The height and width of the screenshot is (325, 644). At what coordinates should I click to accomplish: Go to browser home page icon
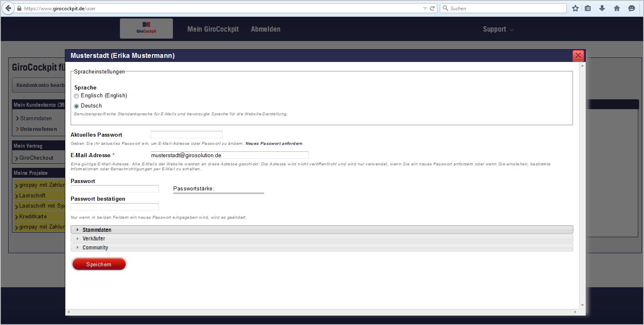[x=617, y=8]
